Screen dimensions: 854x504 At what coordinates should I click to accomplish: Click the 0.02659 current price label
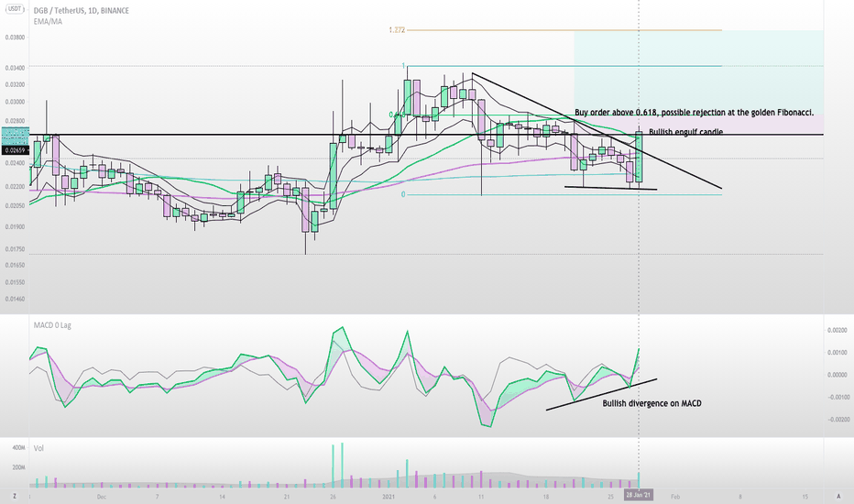point(14,150)
